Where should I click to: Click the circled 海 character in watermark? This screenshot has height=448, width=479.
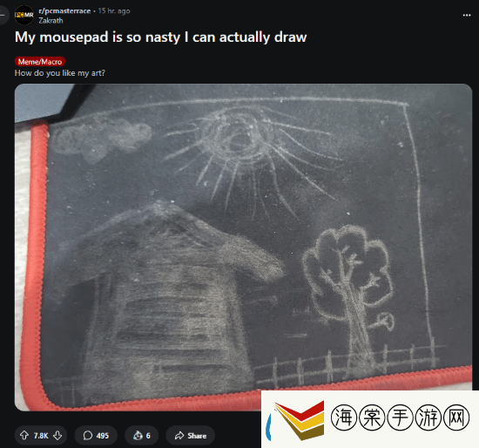click(344, 417)
